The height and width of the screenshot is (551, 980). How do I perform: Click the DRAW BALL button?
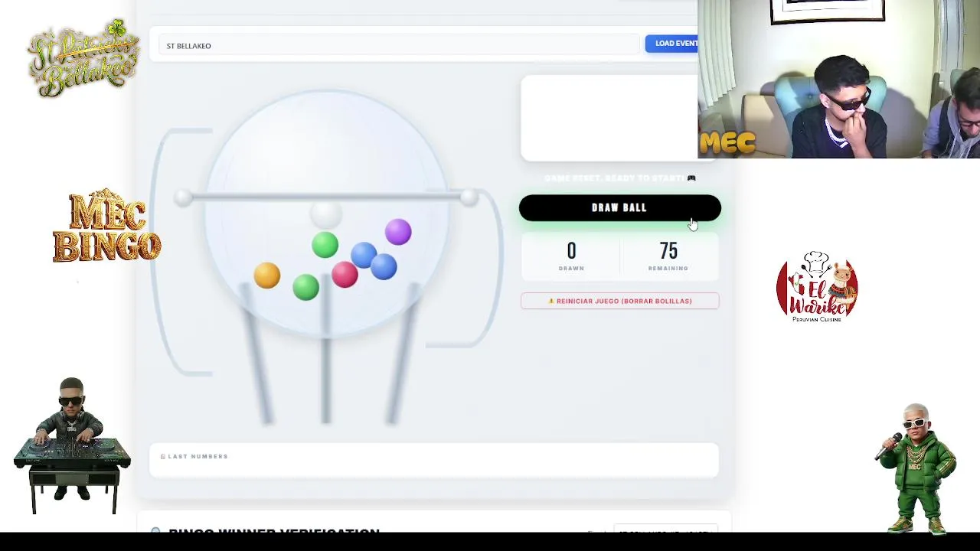pos(619,207)
